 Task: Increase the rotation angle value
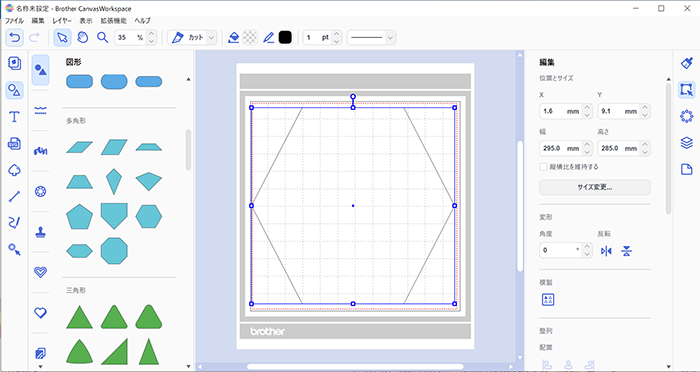click(x=588, y=247)
